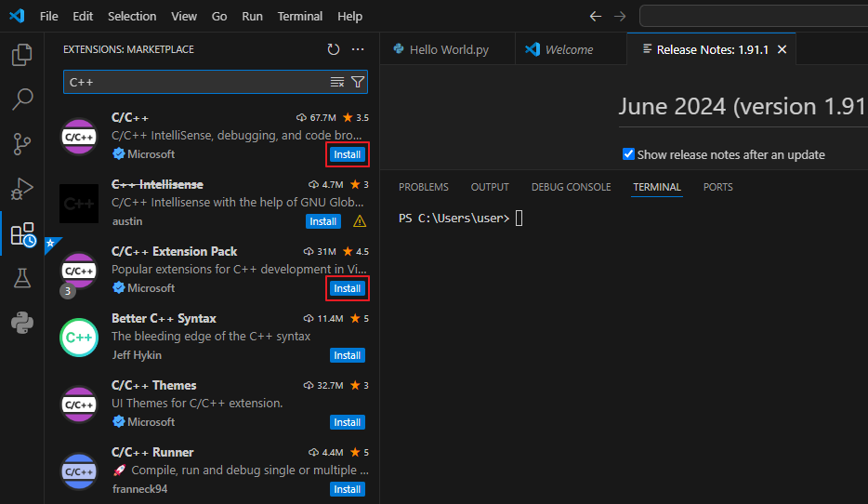Viewport: 868px width, 504px height.
Task: Open the Extensions view icon
Action: tap(22, 233)
